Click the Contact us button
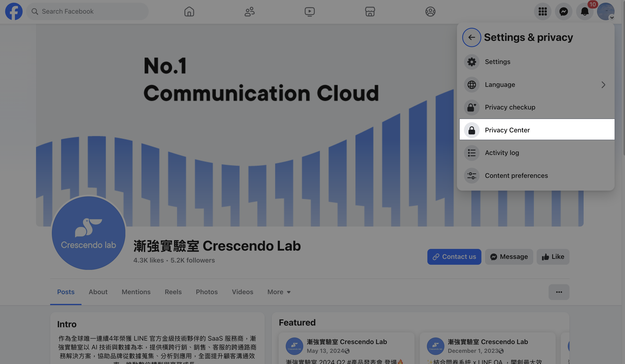625x364 pixels. pos(454,257)
